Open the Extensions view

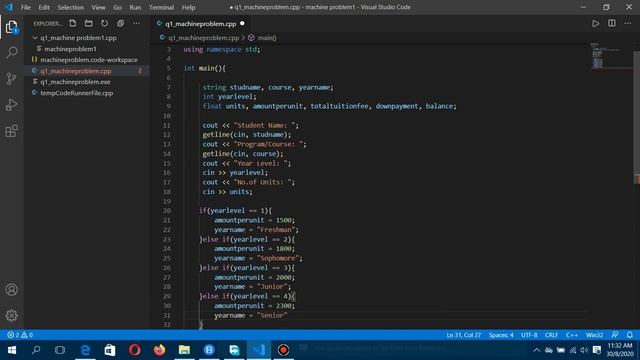(11, 131)
